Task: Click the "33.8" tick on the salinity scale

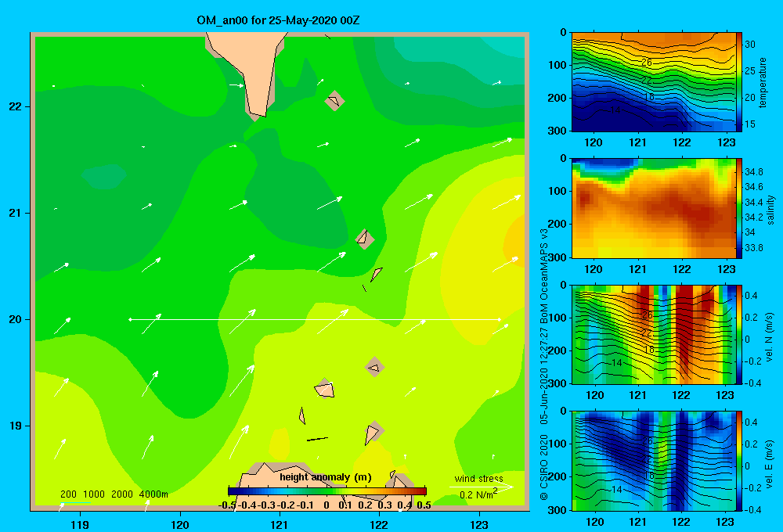Action: [754, 247]
